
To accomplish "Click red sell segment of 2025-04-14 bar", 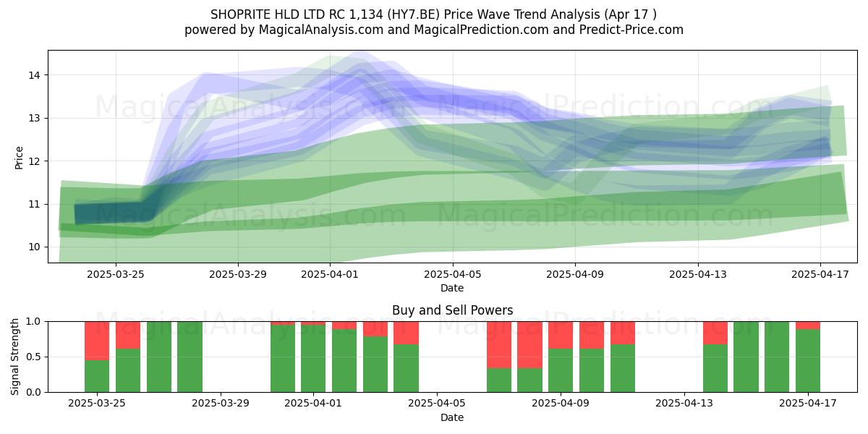I will [x=715, y=333].
